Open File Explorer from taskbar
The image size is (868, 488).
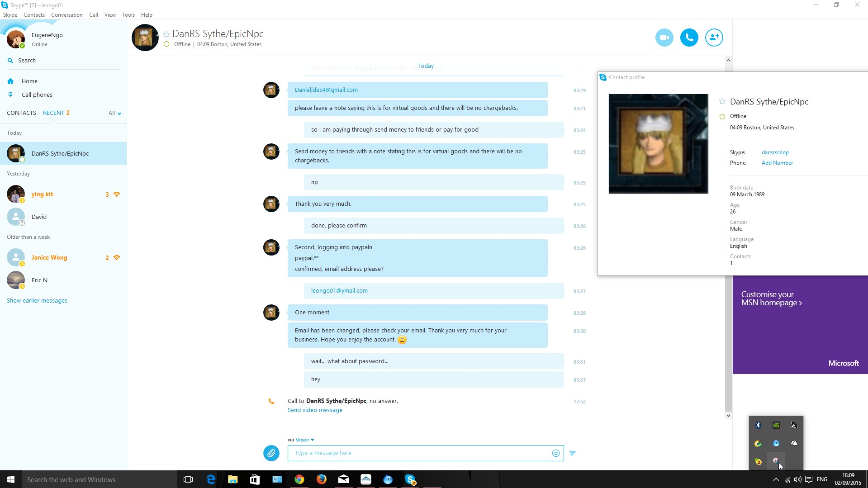click(233, 479)
